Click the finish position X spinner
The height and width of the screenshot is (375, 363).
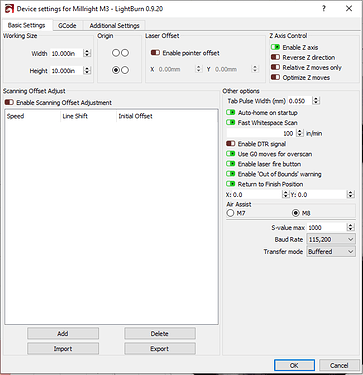click(285, 194)
